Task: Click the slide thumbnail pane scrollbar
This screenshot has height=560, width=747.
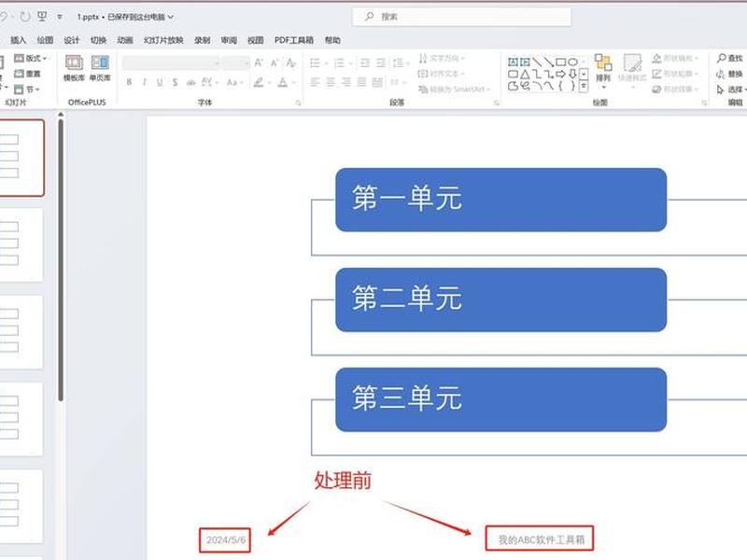Action: 61,259
